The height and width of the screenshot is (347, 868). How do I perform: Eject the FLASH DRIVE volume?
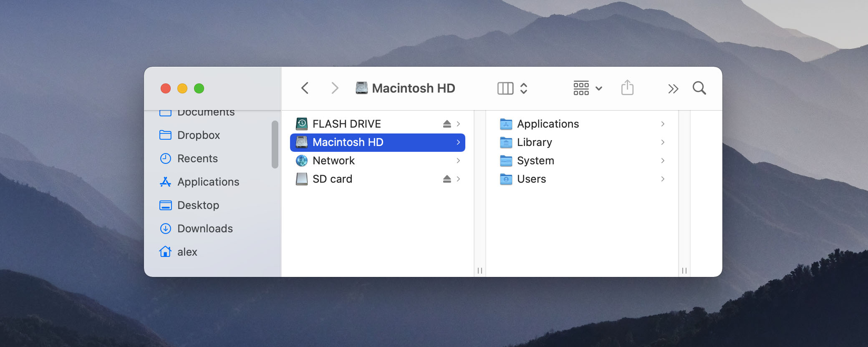pos(447,124)
